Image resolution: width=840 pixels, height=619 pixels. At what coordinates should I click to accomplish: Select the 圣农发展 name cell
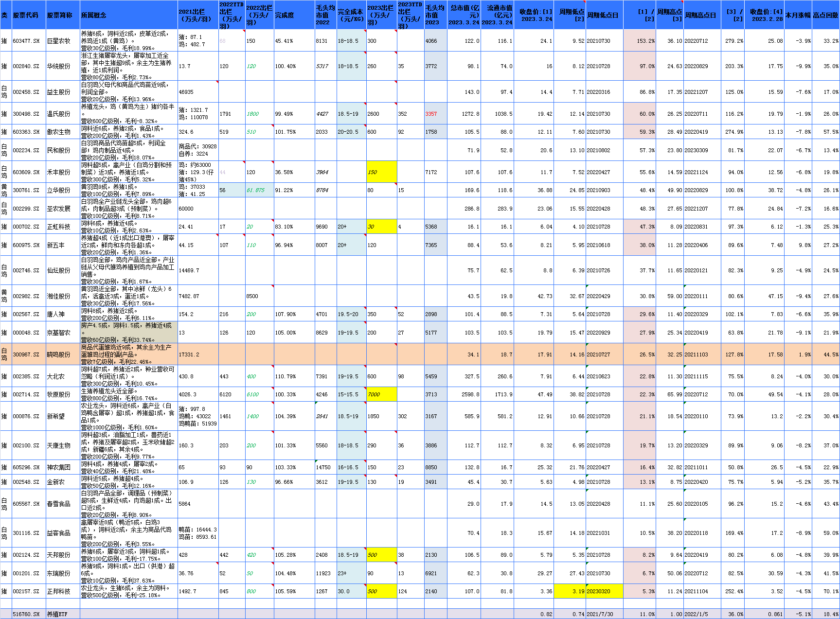[x=63, y=209]
